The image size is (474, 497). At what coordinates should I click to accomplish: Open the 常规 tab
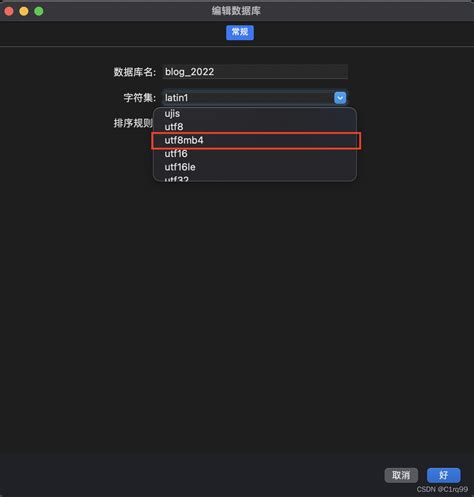(240, 32)
